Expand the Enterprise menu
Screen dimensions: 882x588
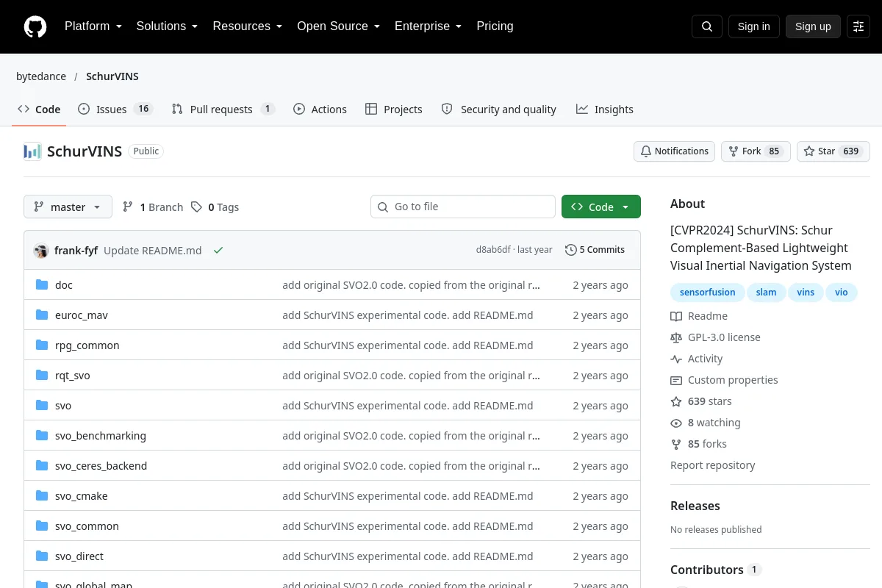pyautogui.click(x=428, y=26)
